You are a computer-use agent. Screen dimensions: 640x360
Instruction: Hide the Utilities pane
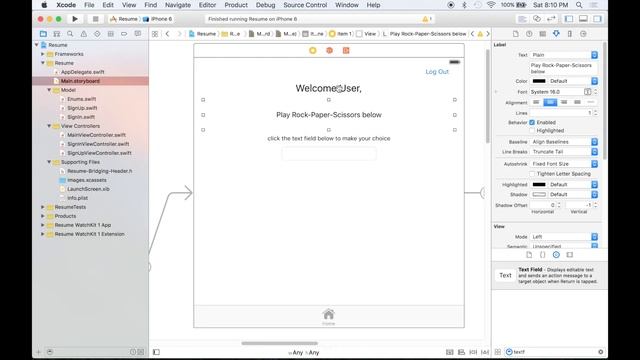tap(598, 19)
